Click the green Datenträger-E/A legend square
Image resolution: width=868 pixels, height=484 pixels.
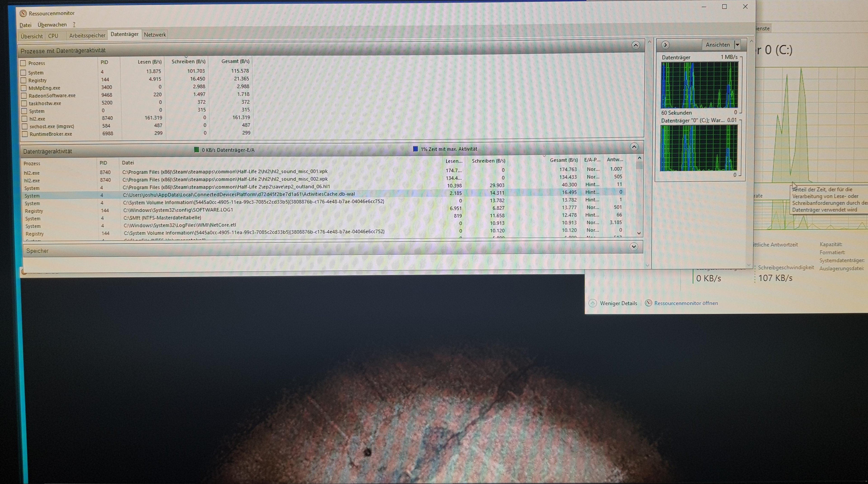pyautogui.click(x=197, y=150)
